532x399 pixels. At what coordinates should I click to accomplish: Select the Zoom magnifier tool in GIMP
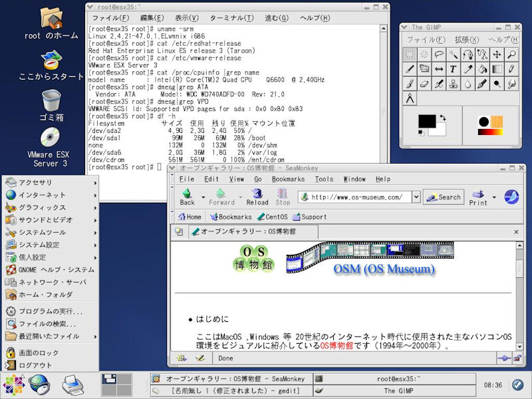511,55
